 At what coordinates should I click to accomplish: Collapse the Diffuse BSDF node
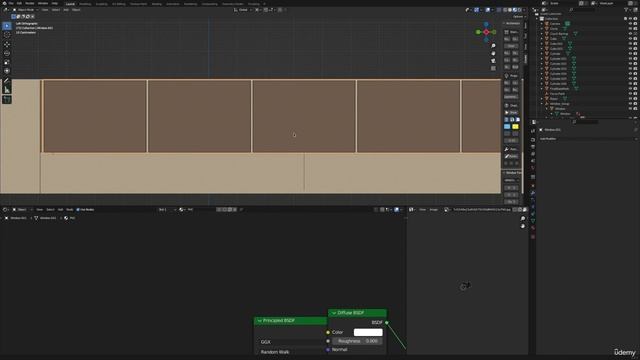(334, 313)
